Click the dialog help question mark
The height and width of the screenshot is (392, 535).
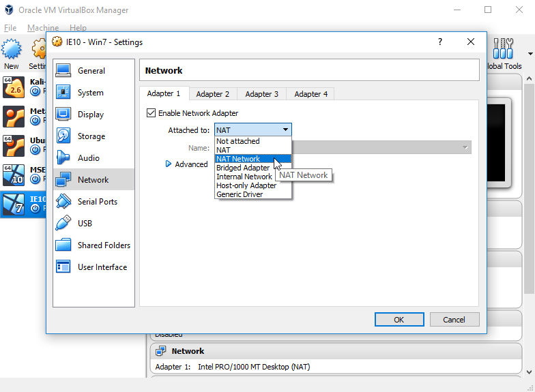pyautogui.click(x=439, y=42)
